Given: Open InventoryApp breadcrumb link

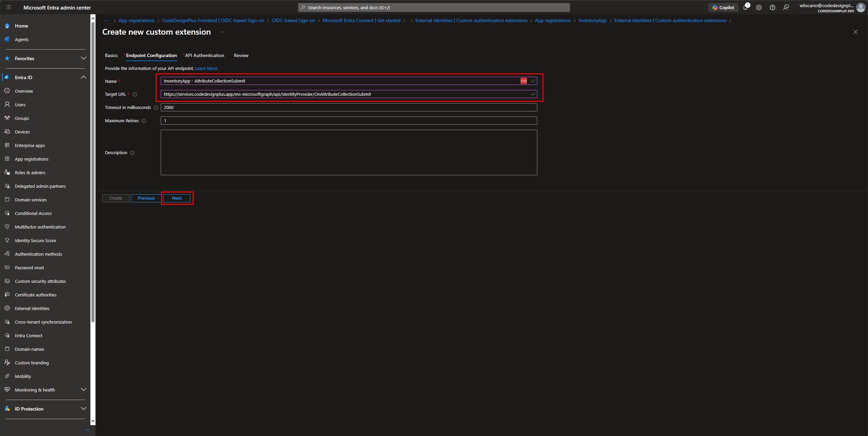Looking at the screenshot, I should [x=592, y=21].
